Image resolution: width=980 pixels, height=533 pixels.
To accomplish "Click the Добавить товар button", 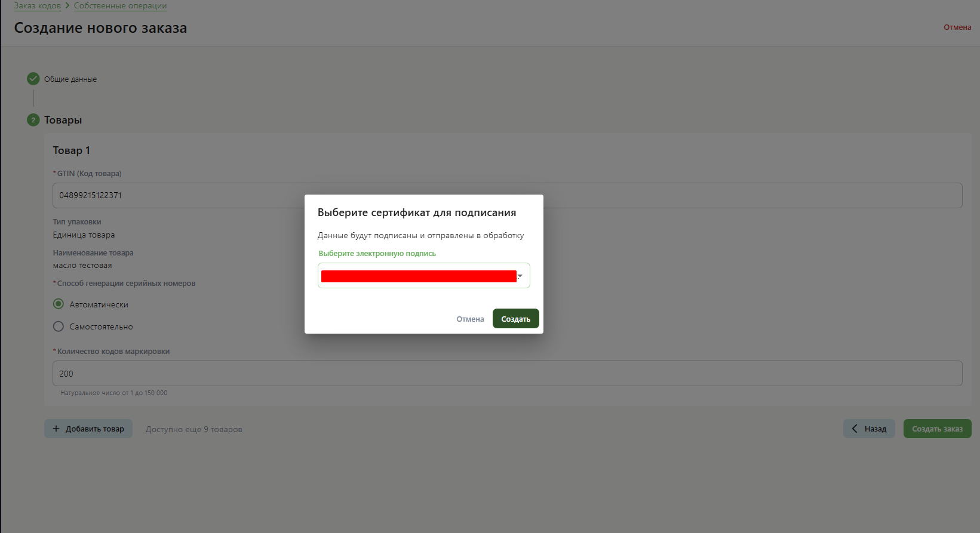I will coord(88,429).
